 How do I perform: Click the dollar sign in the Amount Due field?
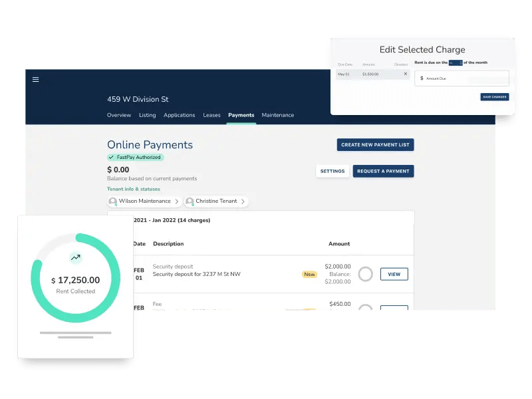point(422,78)
